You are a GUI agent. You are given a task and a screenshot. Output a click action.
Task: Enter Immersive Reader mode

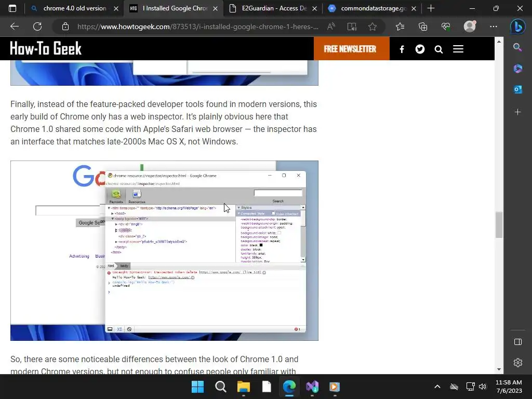click(352, 26)
